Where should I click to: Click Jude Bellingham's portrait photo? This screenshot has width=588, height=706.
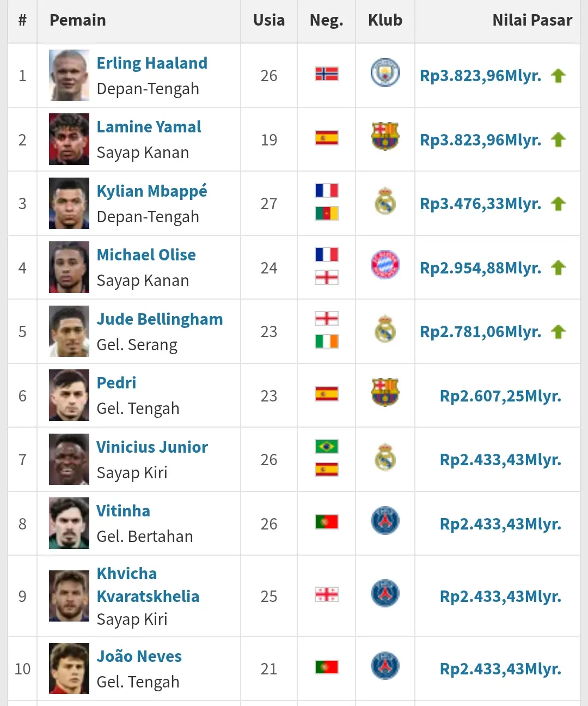[x=69, y=331]
